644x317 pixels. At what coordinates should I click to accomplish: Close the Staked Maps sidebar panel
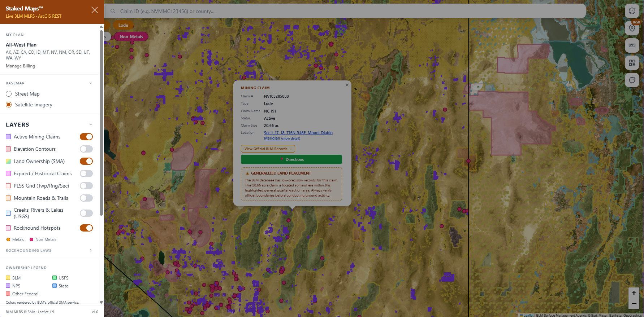click(95, 10)
